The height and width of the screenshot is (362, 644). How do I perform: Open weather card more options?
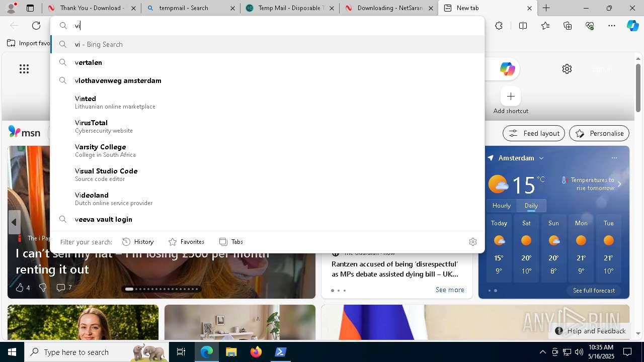pyautogui.click(x=614, y=158)
